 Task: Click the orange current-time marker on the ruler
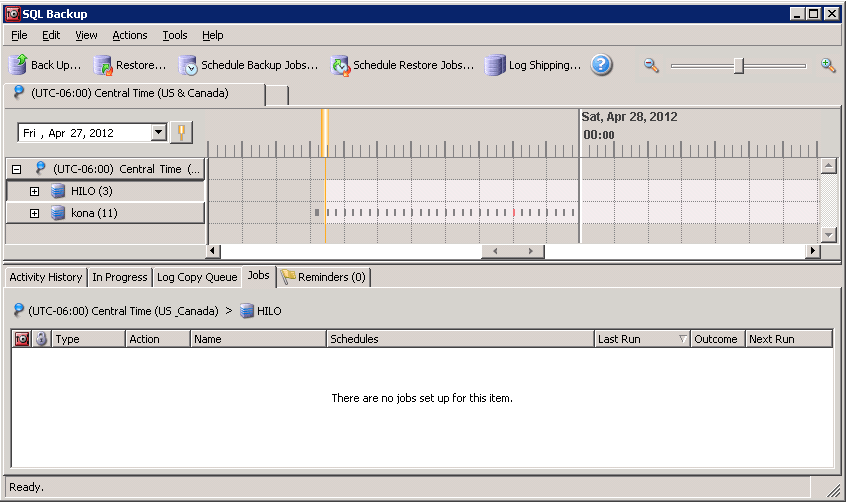(324, 133)
